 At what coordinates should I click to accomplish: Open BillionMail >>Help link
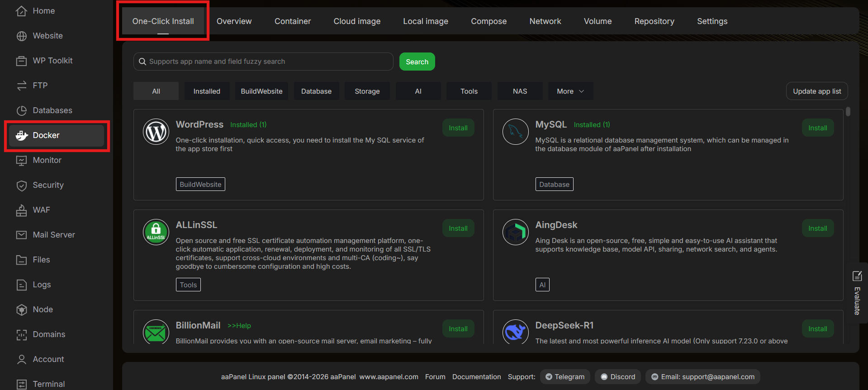[x=239, y=326]
